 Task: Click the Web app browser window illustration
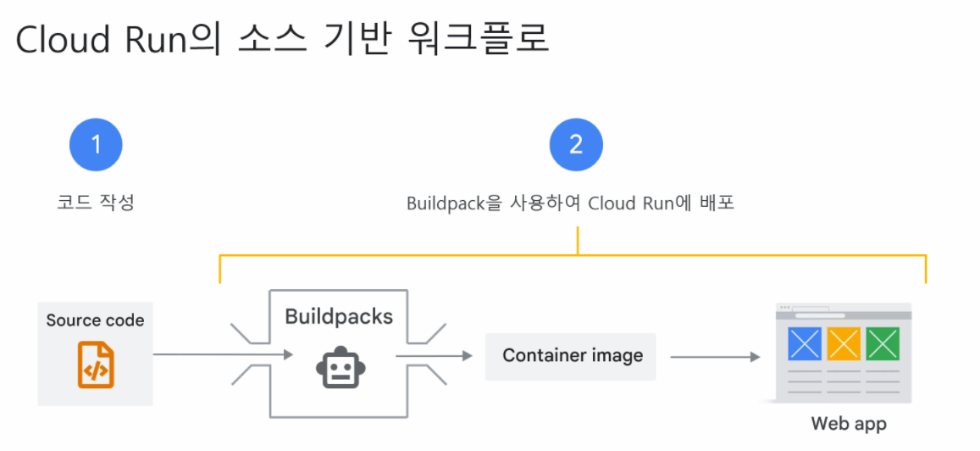click(x=843, y=353)
